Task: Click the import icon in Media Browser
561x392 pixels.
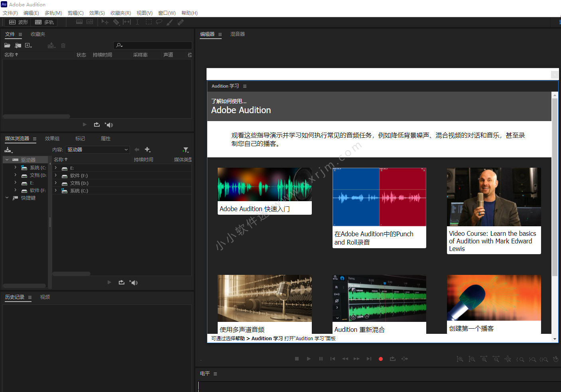Action: click(8, 150)
